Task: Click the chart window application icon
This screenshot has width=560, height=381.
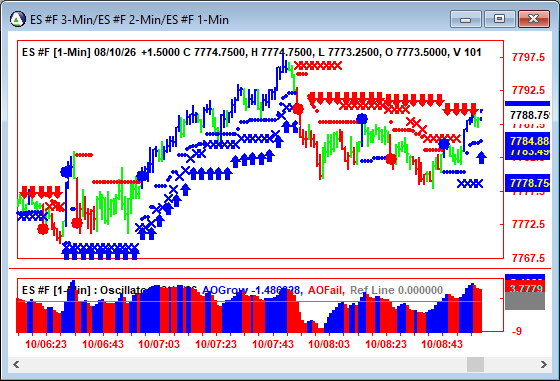Action: pos(18,19)
